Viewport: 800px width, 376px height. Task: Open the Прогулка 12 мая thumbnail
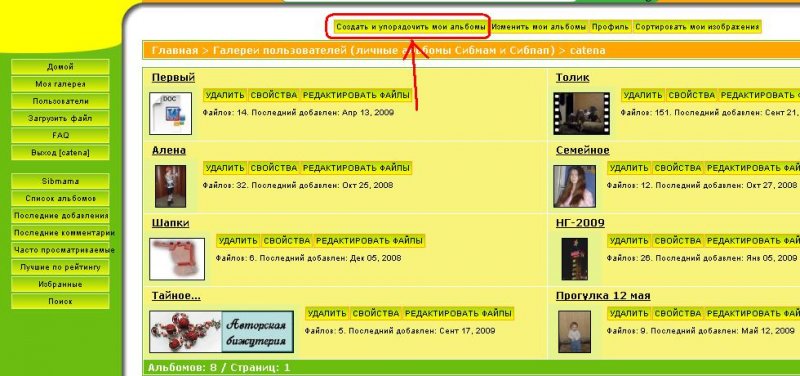pyautogui.click(x=574, y=332)
